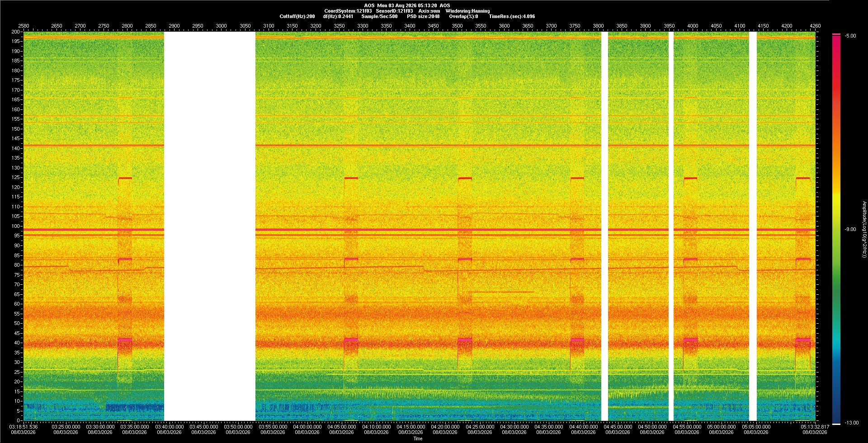Click the '2580' top axis index label

coord(24,26)
